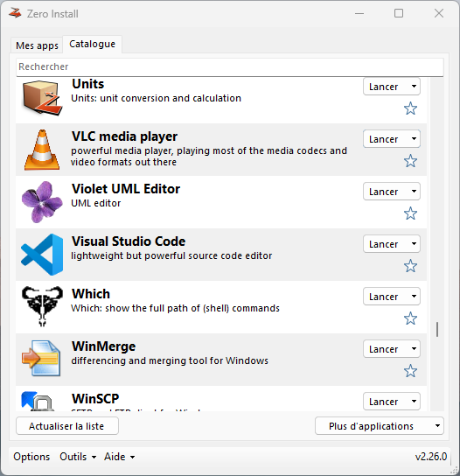
Task: Open the WinSCP Lancer dropdown arrow
Action: point(414,402)
